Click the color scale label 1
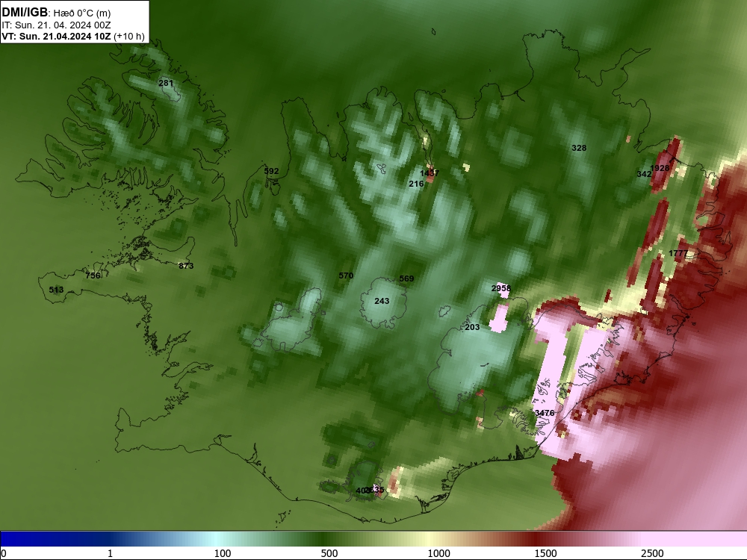747x560 pixels. click(110, 553)
